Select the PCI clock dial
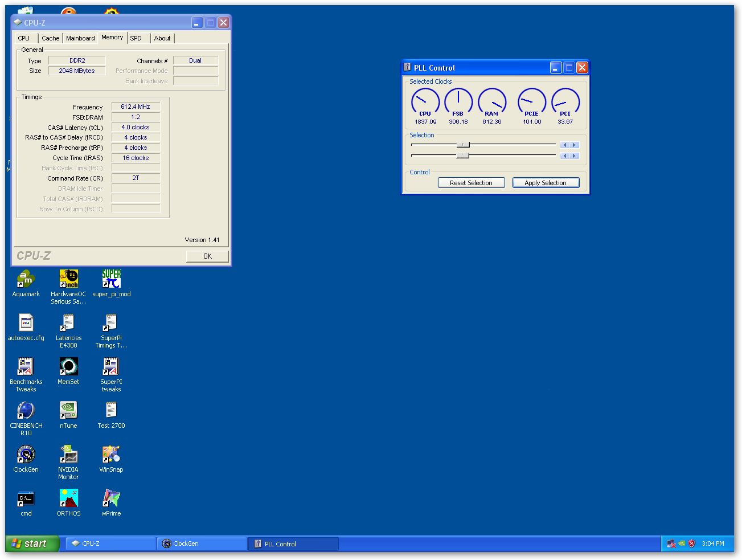Image resolution: width=742 pixels, height=560 pixels. 565,103
